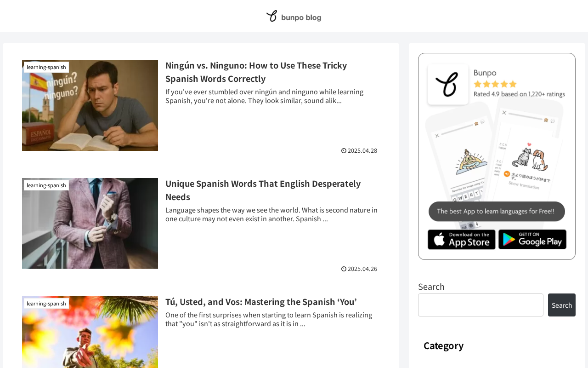588x368 pixels.
Task: Click the Bunpo blog logo
Action: click(294, 17)
